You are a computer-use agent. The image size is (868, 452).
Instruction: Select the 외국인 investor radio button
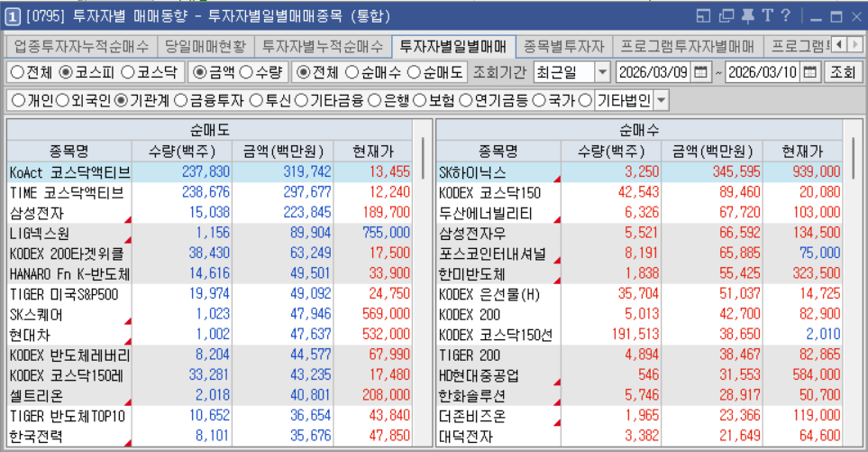(62, 100)
